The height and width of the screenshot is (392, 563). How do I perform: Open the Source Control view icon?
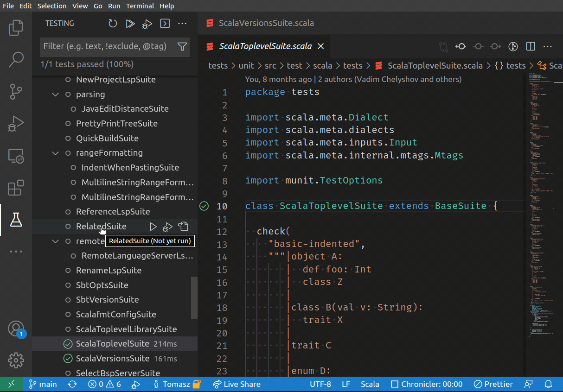pyautogui.click(x=16, y=92)
